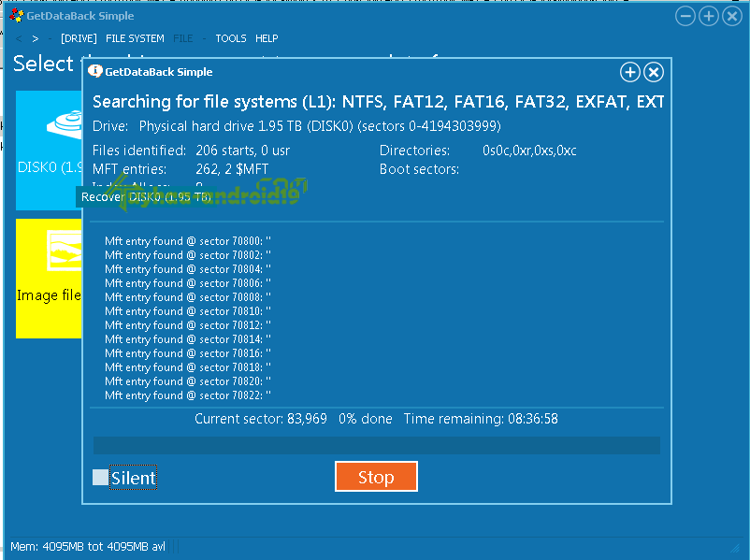Screen dimensions: 750x560
Task: Select log line for sector 70800
Action: pos(187,241)
